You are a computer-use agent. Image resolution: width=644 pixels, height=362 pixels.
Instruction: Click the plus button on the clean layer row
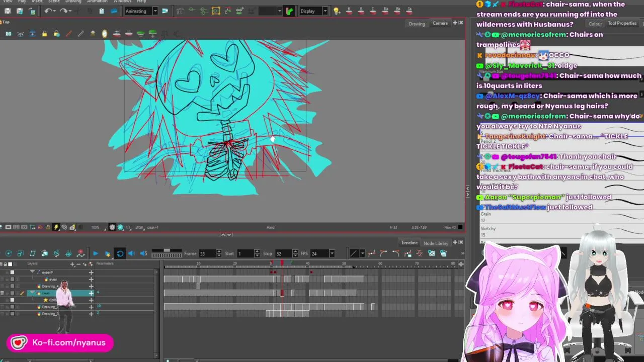tap(91, 293)
